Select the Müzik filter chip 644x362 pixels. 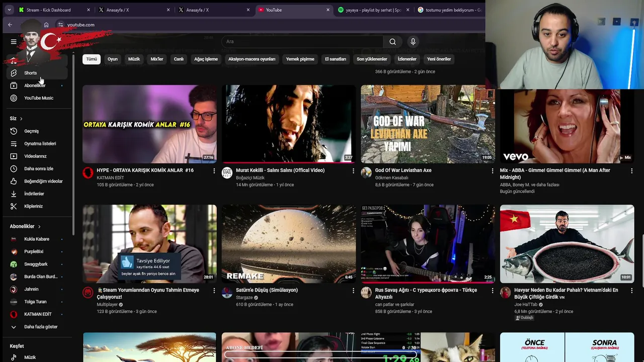(x=134, y=59)
